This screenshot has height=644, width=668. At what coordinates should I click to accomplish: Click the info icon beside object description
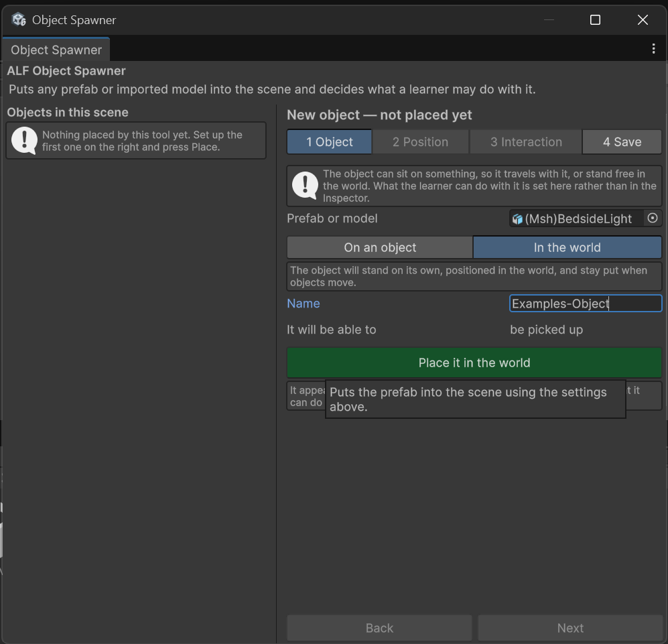[x=305, y=186]
